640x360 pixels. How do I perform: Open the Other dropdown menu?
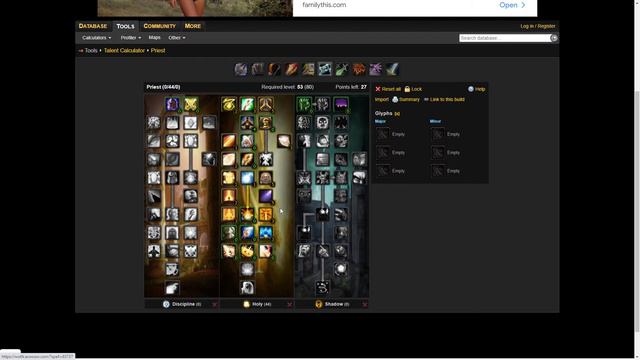coord(177,38)
